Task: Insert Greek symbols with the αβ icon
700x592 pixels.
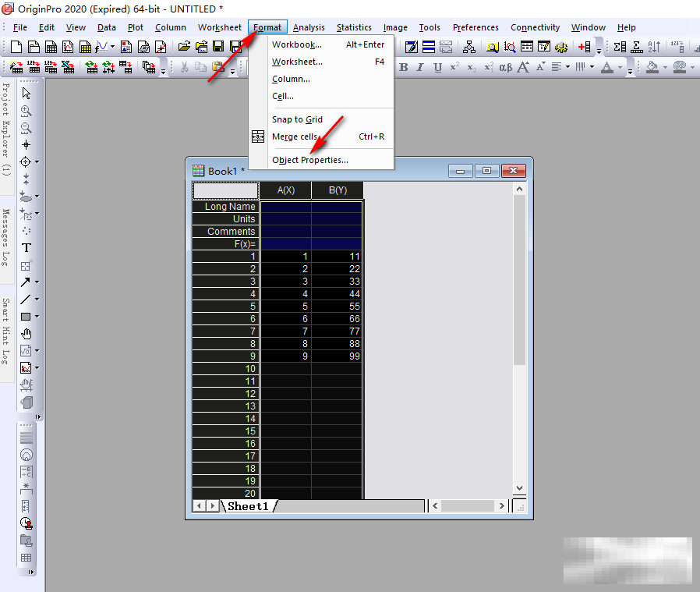Action: coord(505,67)
